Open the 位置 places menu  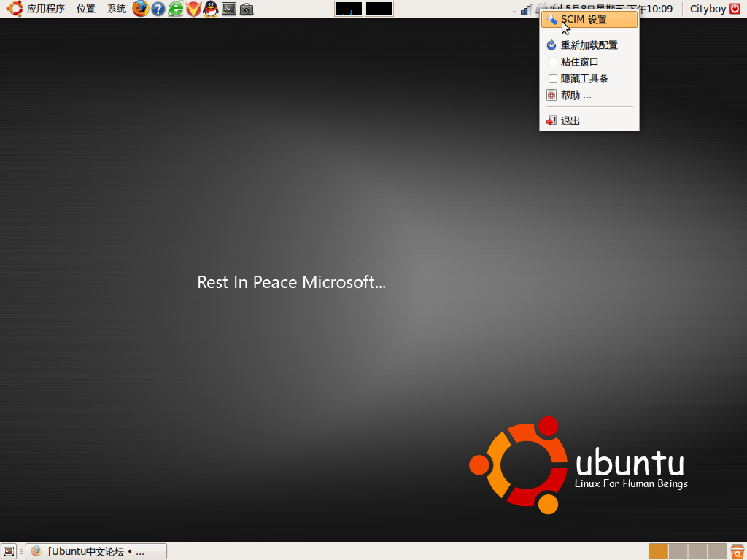pos(86,9)
